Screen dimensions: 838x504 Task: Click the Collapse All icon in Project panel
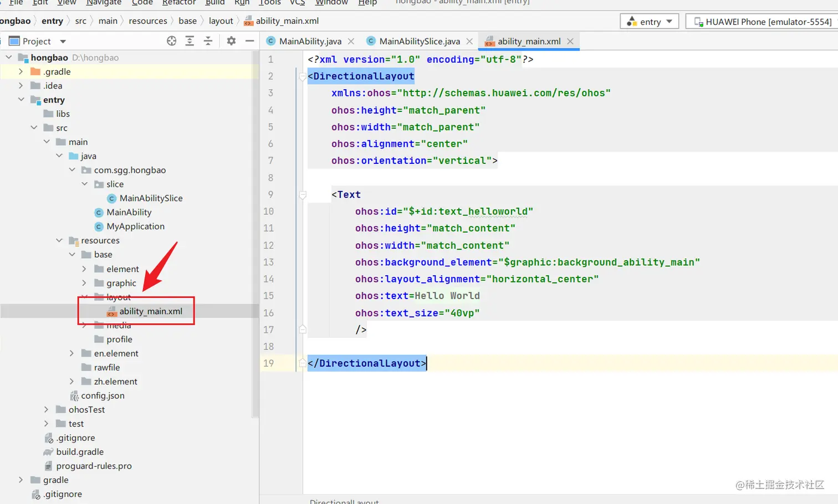click(208, 41)
